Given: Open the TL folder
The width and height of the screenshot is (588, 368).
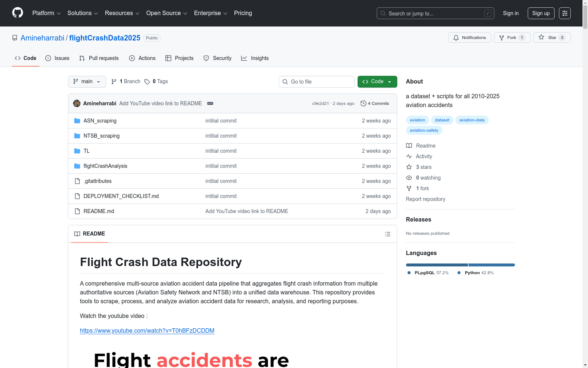Looking at the screenshot, I should (86, 151).
